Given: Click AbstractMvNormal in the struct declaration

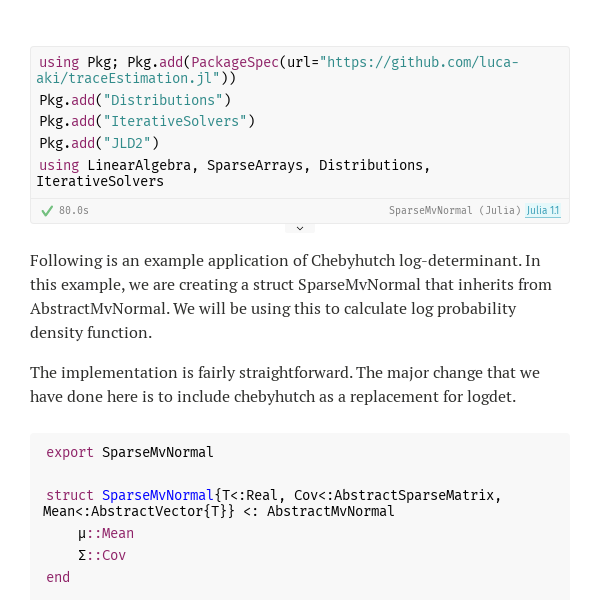Looking at the screenshot, I should pos(331,512).
